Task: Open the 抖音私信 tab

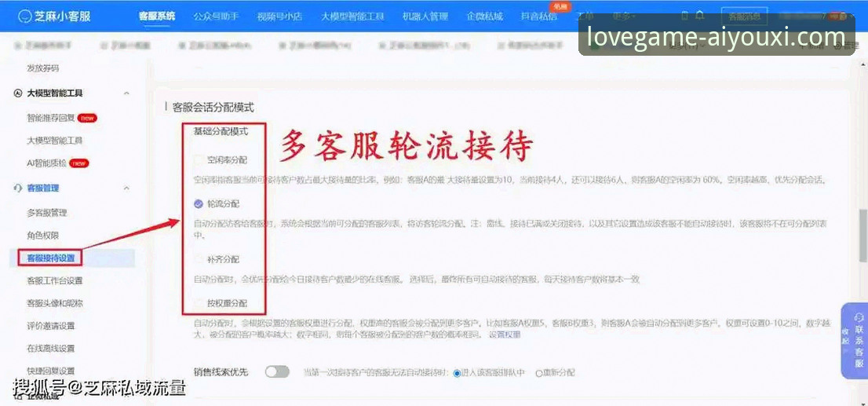Action: pyautogui.click(x=538, y=16)
